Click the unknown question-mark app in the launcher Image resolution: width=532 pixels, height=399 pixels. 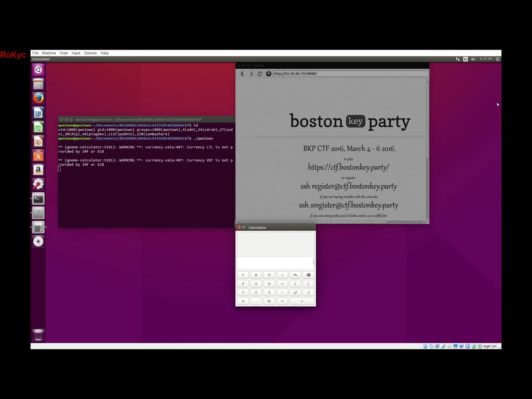click(x=38, y=213)
